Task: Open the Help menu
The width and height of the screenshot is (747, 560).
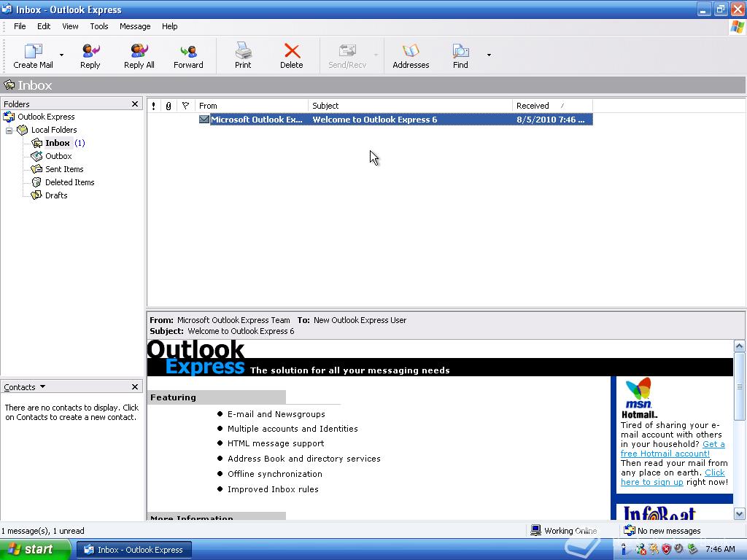Action: (169, 26)
